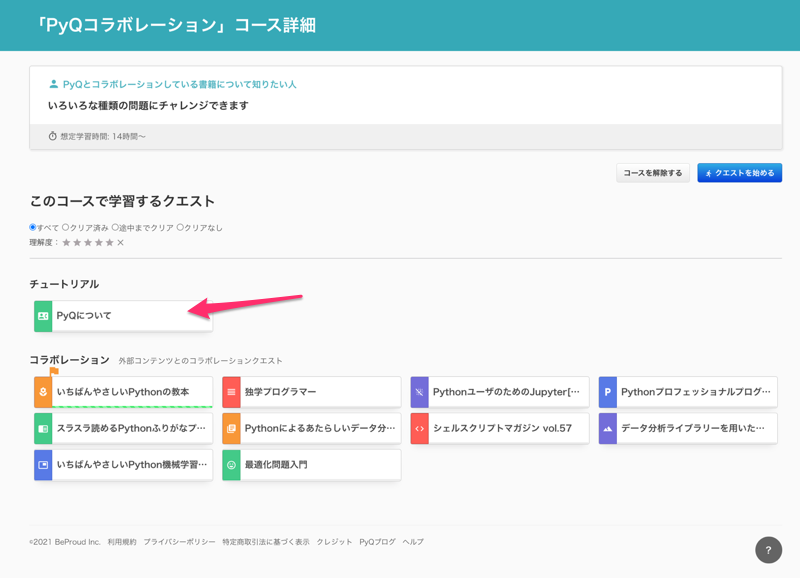Click the green スラスラ読めるPython quest icon
Image resolution: width=800 pixels, height=578 pixels.
pyautogui.click(x=43, y=428)
